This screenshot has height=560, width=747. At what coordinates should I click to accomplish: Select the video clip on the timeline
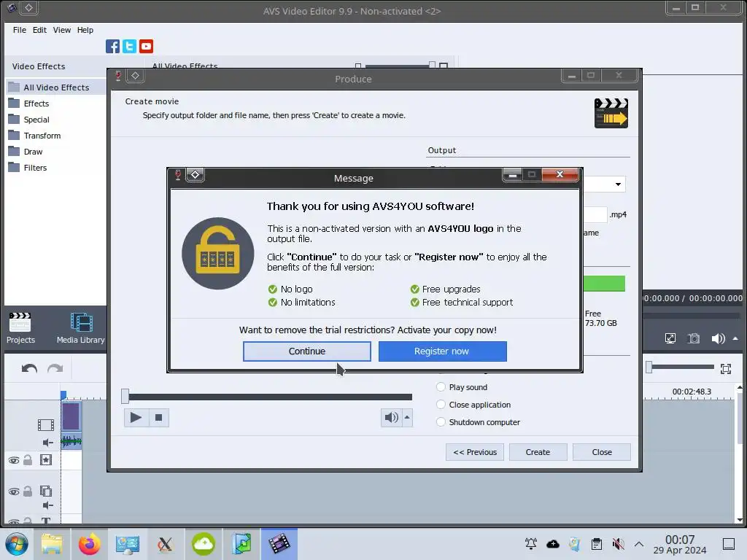[x=71, y=416]
